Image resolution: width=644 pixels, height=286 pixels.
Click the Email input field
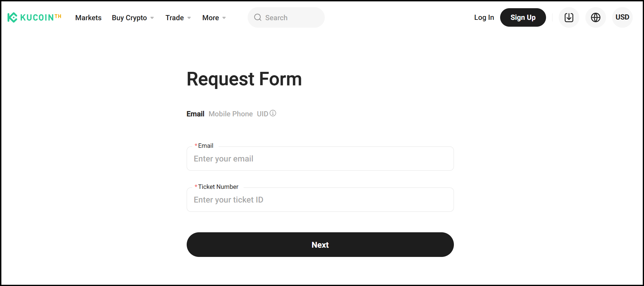pos(320,158)
